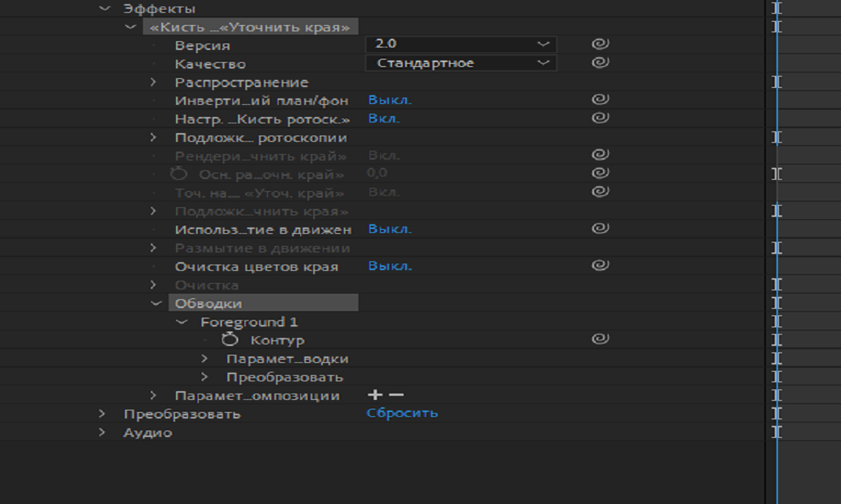This screenshot has width=841, height=504.
Task: Click pickwhip icon for Очистка цветов края row
Action: (600, 265)
